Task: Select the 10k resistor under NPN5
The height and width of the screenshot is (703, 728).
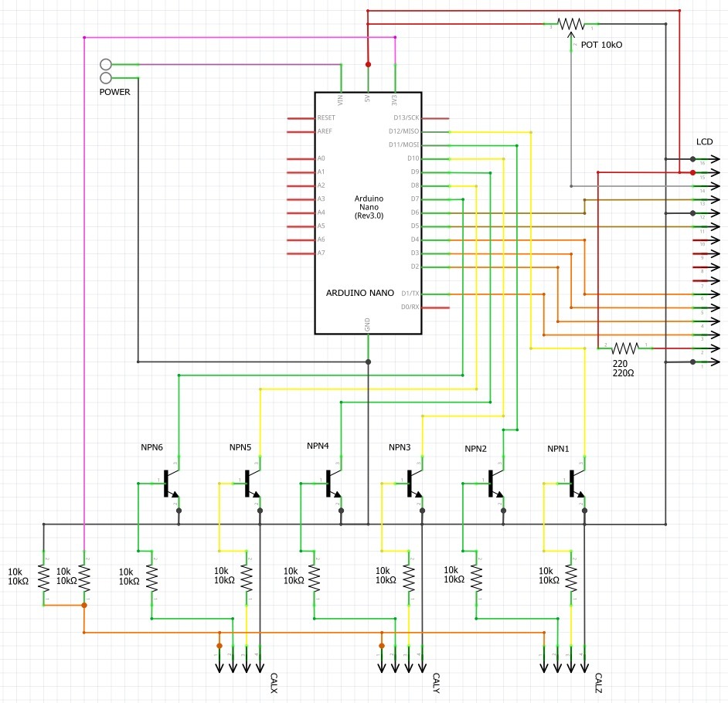Action: (247, 578)
